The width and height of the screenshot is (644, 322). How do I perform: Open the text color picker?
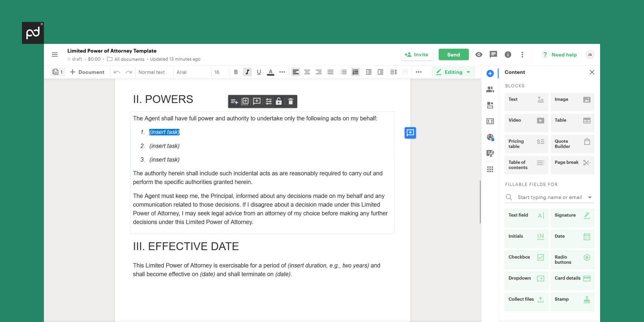click(270, 72)
